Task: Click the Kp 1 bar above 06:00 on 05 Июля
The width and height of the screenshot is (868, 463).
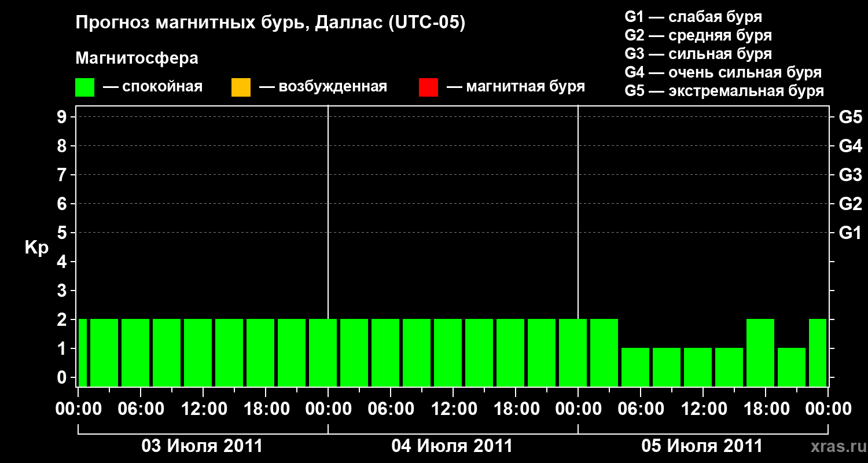Action: [635, 367]
